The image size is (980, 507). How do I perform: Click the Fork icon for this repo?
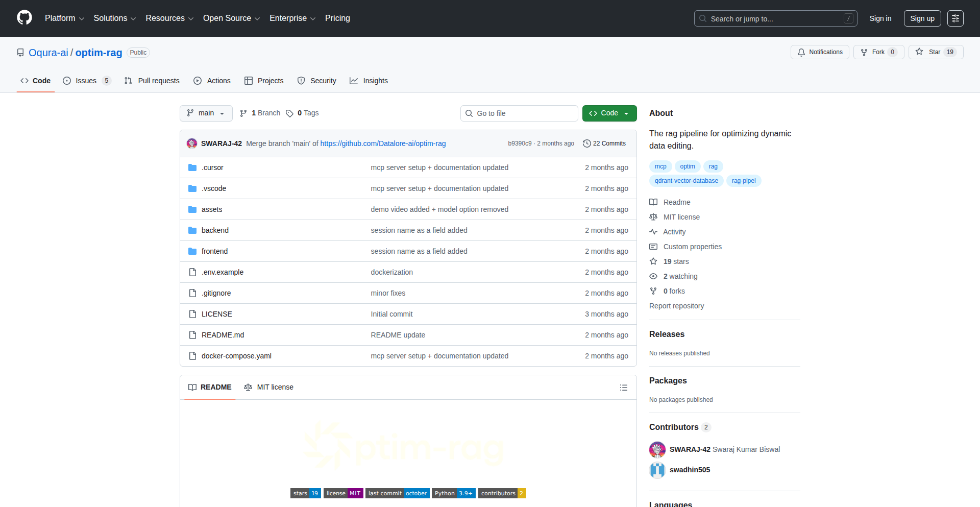point(864,52)
